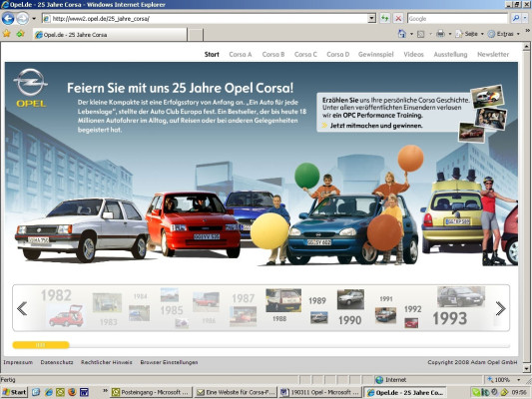
Task: Switch to Eine Website für Corsa taskbar window
Action: [x=237, y=392]
